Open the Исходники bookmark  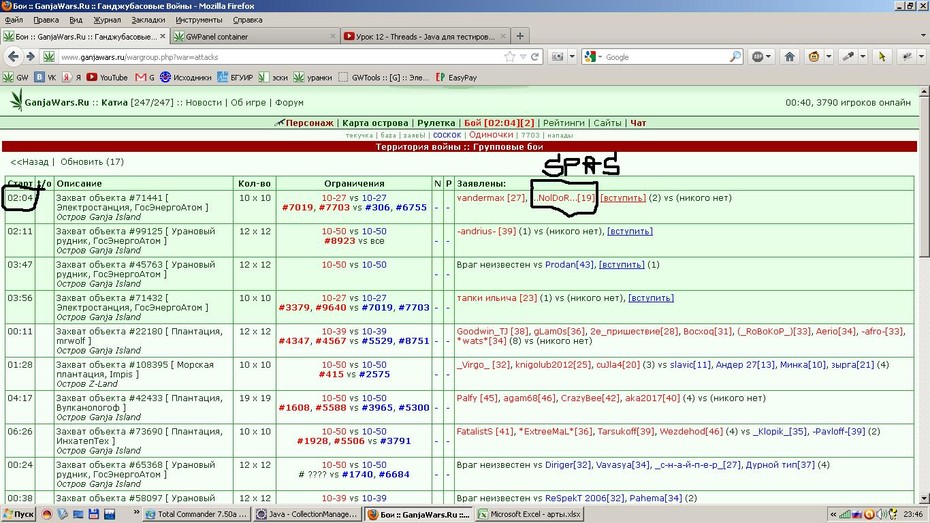click(186, 77)
